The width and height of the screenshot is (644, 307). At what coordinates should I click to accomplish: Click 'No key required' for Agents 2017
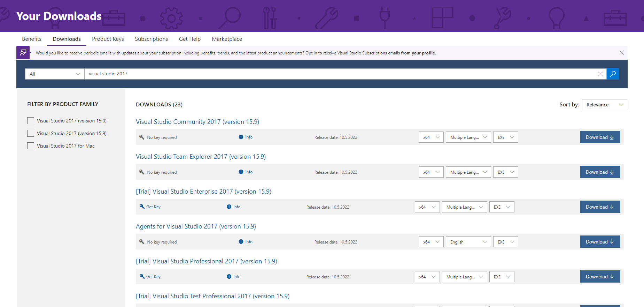coord(162,242)
